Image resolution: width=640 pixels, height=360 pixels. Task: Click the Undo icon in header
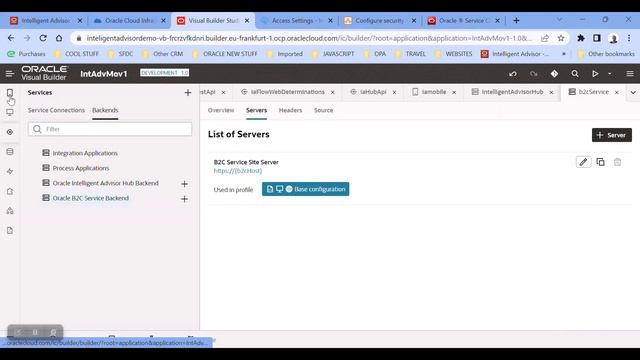(x=513, y=74)
